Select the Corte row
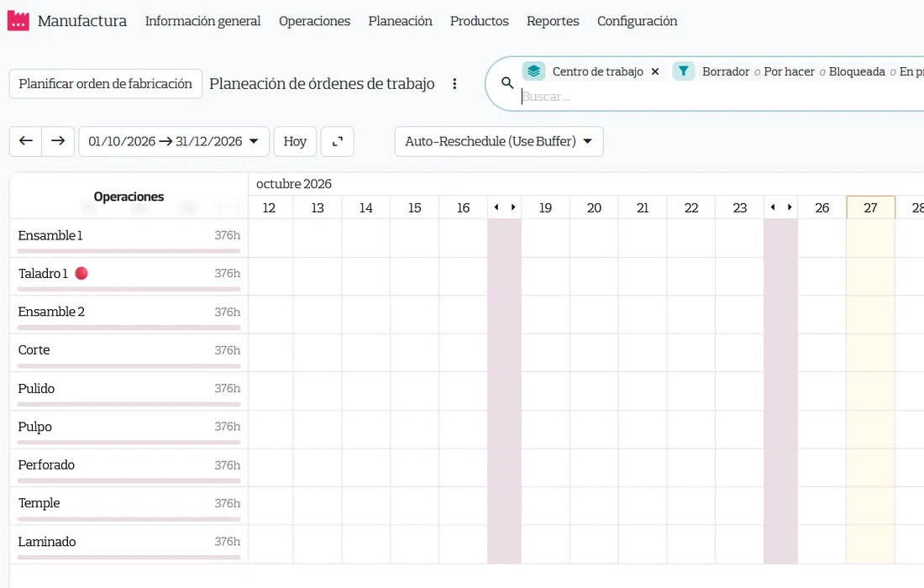Screen dimensions: 924x588 (129, 352)
